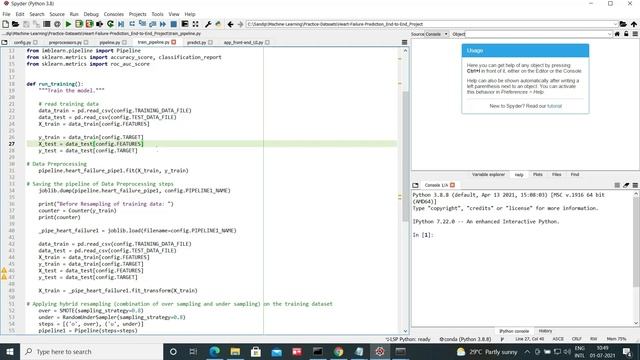Change to parent directory with up arrow
Screen dimensions: 640x360
click(633, 24)
